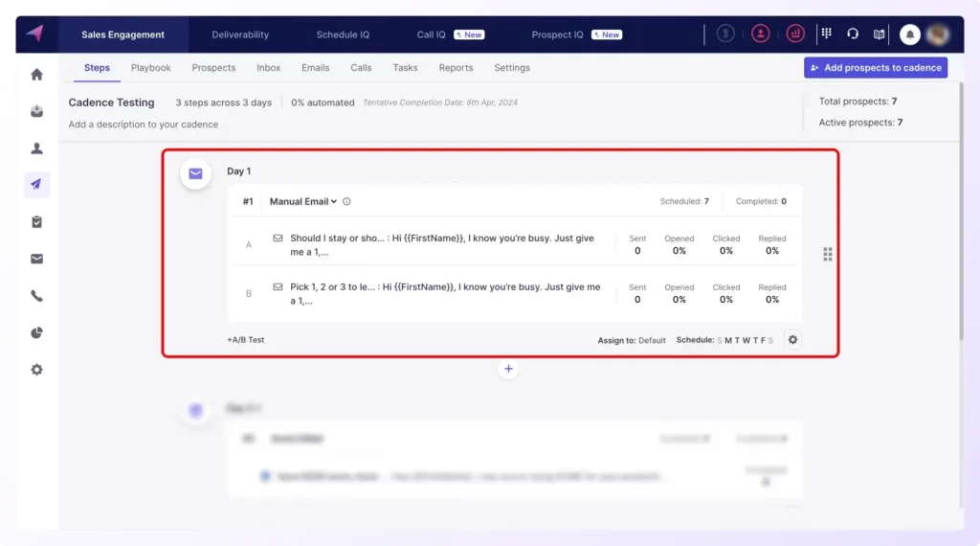Switch to the Deliverability tab
Image resolution: width=980 pixels, height=546 pixels.
(x=240, y=34)
